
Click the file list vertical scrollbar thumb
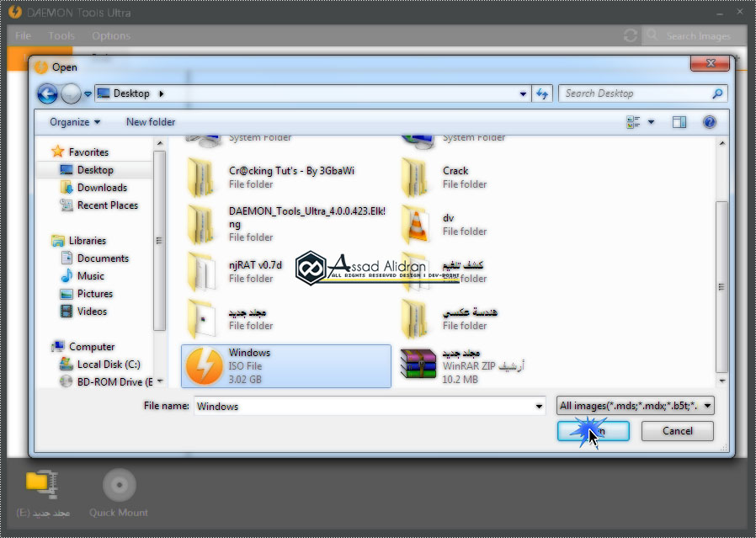(721, 287)
